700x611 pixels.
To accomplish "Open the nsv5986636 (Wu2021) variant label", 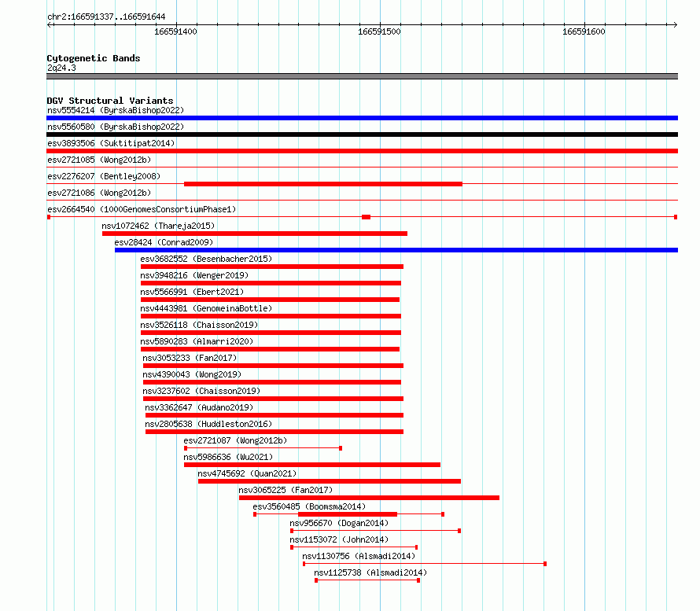I will [228, 457].
